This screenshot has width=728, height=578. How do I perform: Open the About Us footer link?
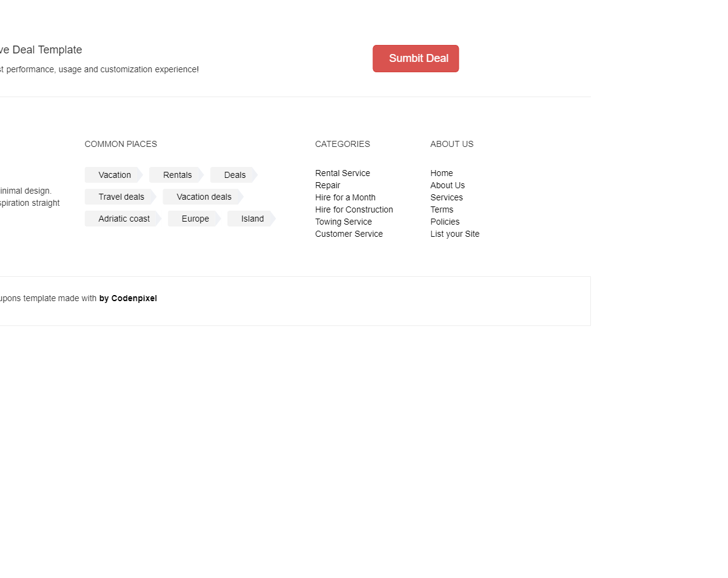click(x=447, y=185)
